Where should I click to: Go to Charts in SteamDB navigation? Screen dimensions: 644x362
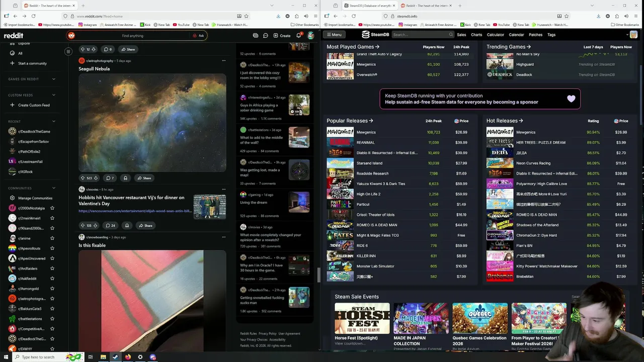476,35
